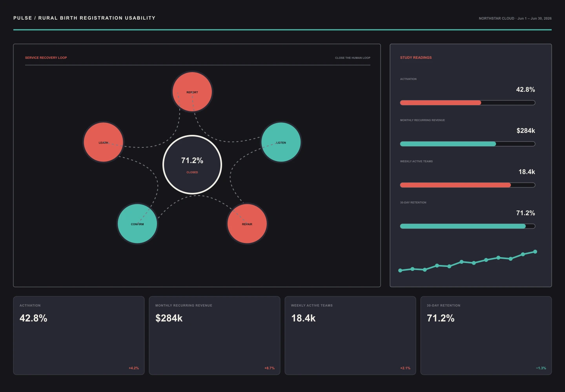Screen dimensions: 565x392
Task: Select the LEARN node in the loop
Action: coord(104,142)
